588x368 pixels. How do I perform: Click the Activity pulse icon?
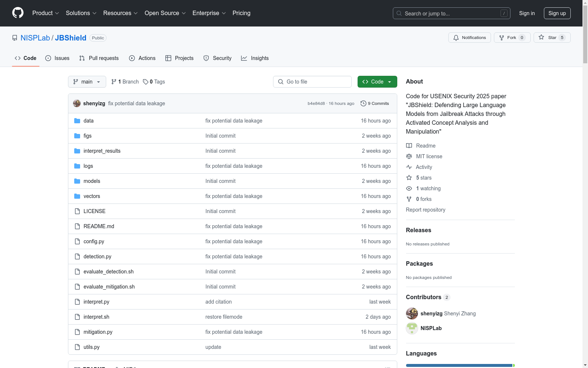click(409, 167)
